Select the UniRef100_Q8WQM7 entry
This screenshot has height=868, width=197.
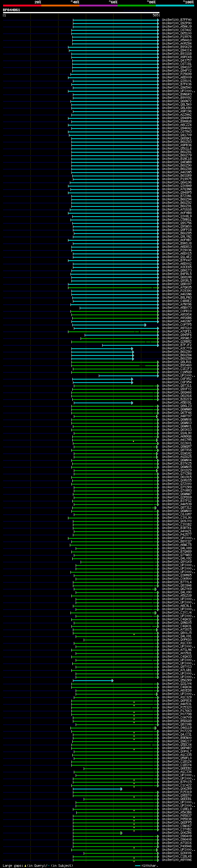pyautogui.click(x=176, y=447)
